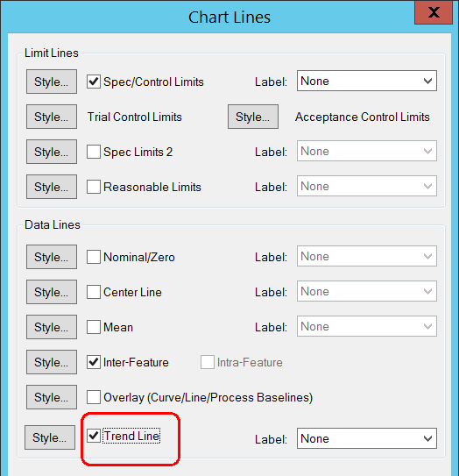Enable the Nominal/Zero data line
Viewport: 459px width, 476px height.
(94, 257)
